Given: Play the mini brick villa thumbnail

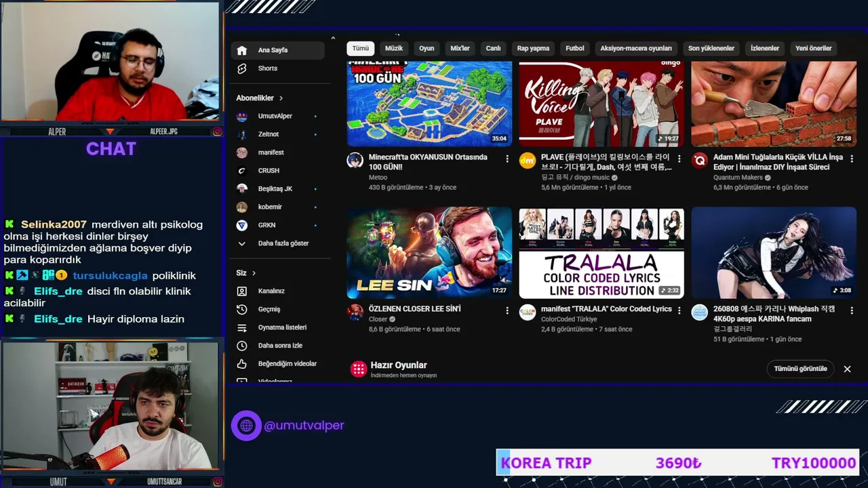Looking at the screenshot, I should (x=774, y=104).
